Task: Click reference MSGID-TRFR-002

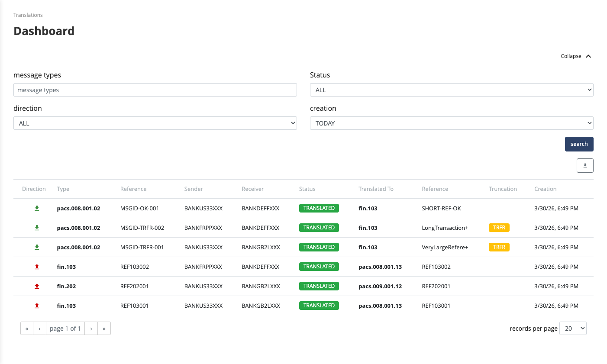Action: coord(142,228)
